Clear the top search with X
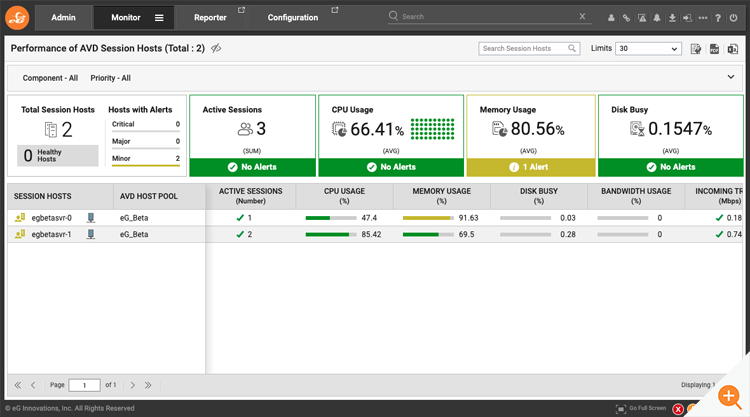This screenshot has width=750, height=417. pyautogui.click(x=582, y=16)
